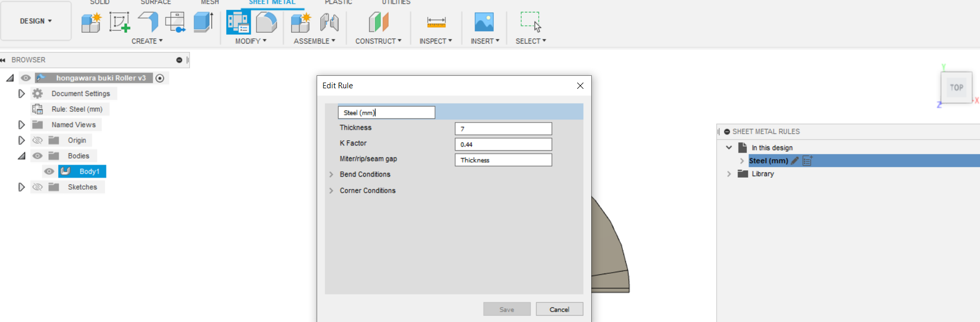
Task: Open the MODIFY menu
Action: pos(251,41)
